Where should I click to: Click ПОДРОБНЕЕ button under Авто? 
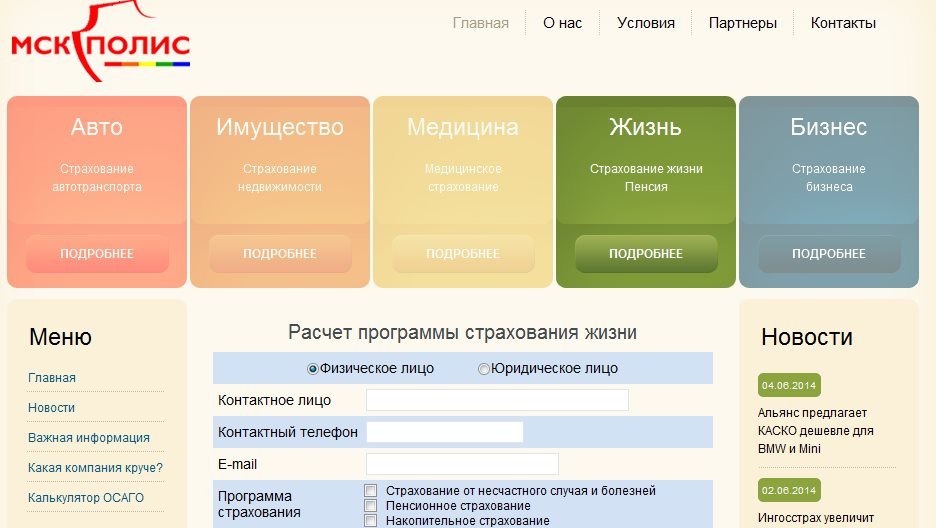[97, 254]
